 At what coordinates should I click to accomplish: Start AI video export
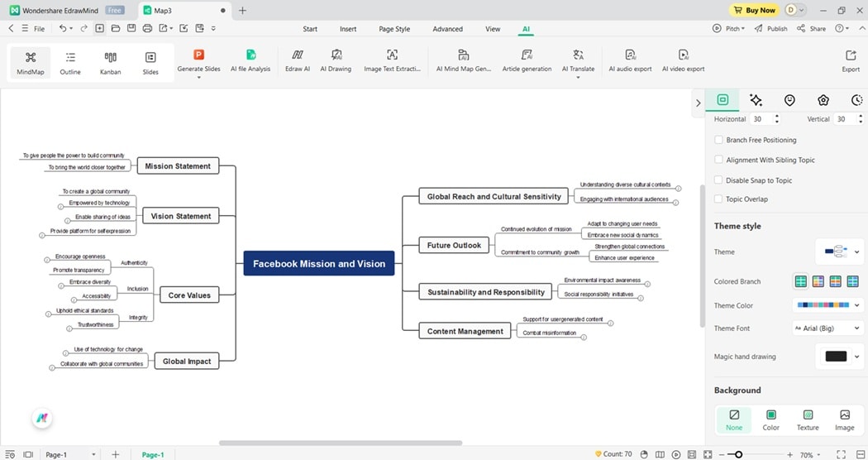point(683,60)
